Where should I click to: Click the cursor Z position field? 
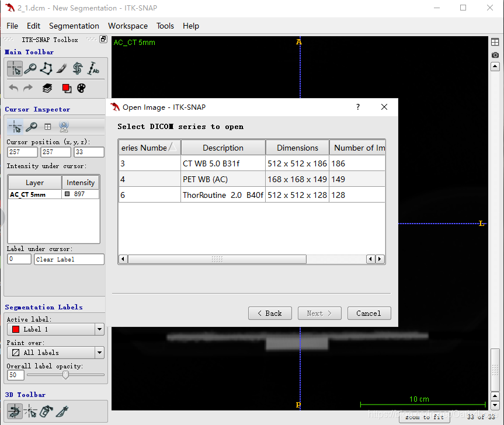coord(89,152)
